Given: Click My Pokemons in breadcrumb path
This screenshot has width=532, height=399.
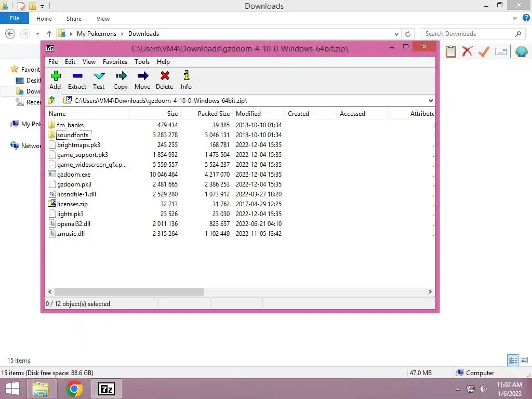Looking at the screenshot, I should (x=96, y=34).
